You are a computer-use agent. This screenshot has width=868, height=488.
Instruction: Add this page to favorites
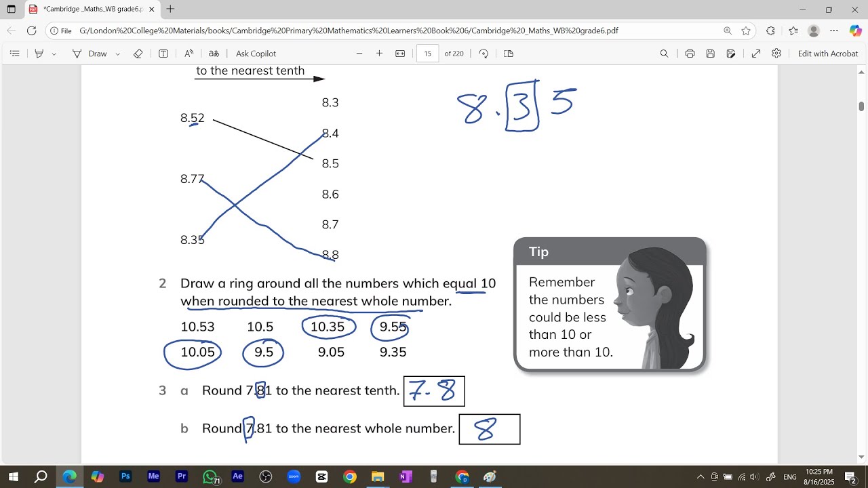click(746, 30)
